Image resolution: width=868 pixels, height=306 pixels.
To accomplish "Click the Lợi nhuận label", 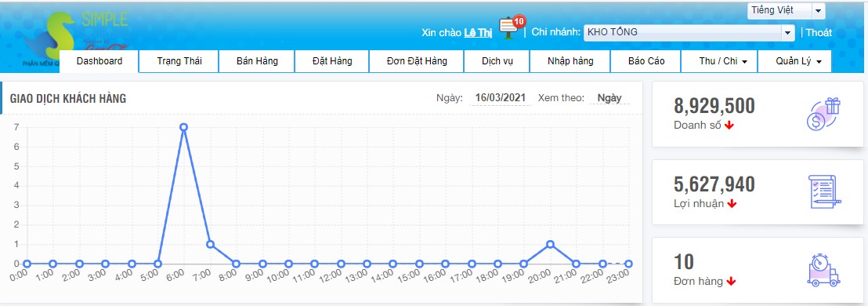I will (699, 203).
